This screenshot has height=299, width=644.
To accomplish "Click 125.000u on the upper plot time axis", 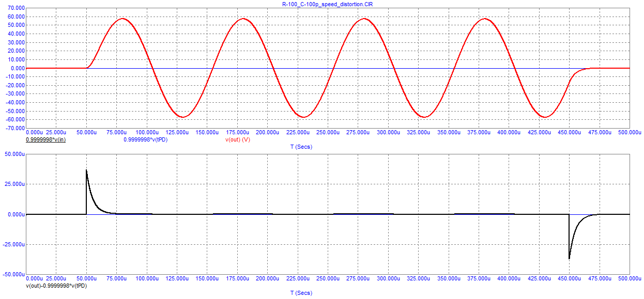I will click(x=177, y=133).
